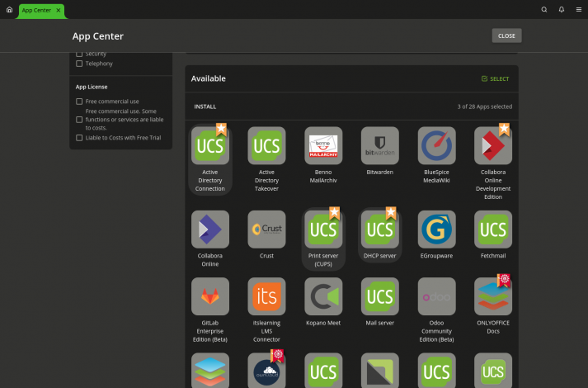
Task: Click the '3 of 28 Apps selected' text
Action: click(484, 106)
